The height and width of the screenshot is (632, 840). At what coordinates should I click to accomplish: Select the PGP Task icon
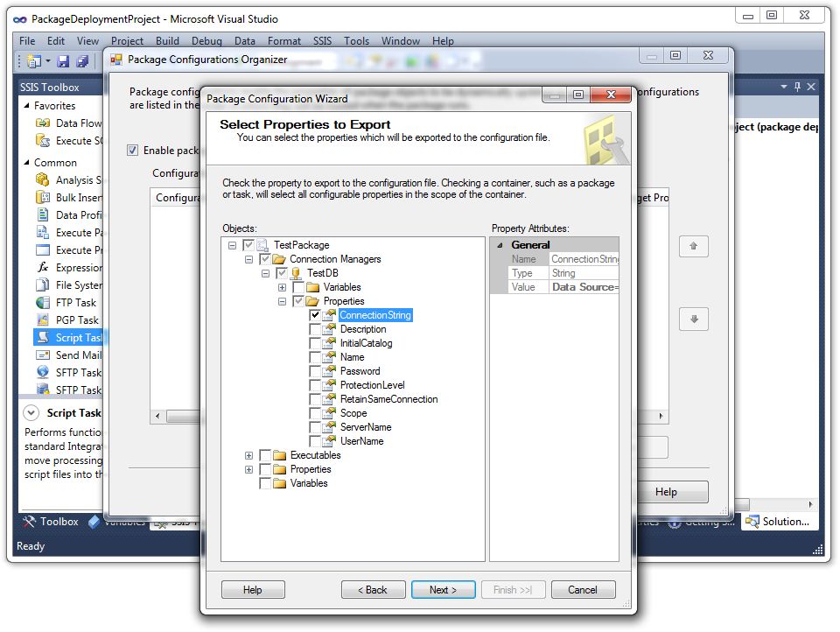[x=43, y=320]
